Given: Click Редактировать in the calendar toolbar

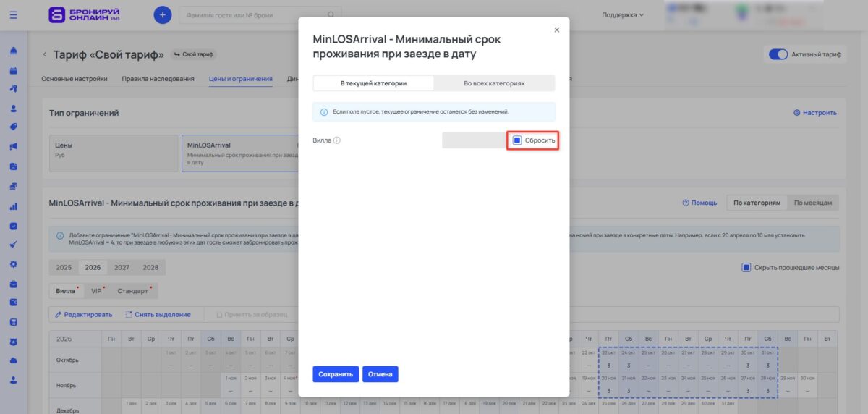Looking at the screenshot, I should (84, 315).
